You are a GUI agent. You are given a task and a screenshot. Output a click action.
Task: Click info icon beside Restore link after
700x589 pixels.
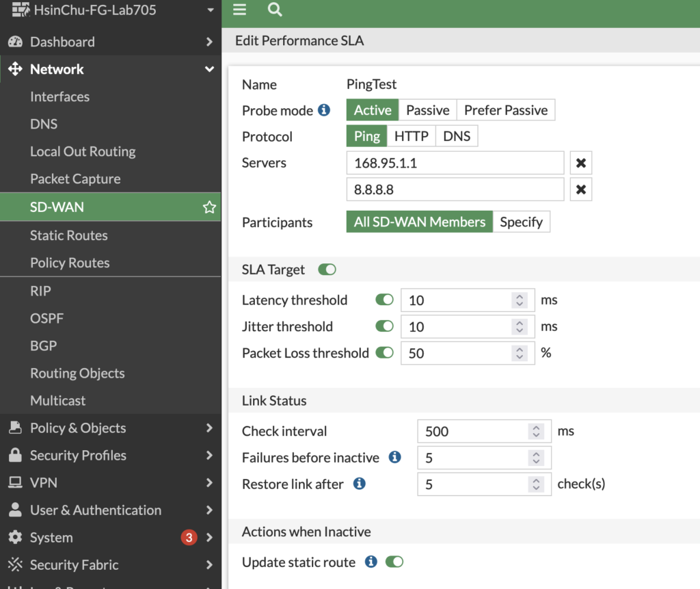[359, 484]
